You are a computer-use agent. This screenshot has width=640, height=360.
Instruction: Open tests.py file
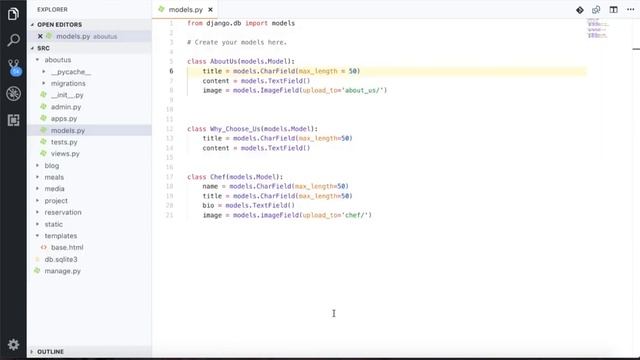(64, 142)
